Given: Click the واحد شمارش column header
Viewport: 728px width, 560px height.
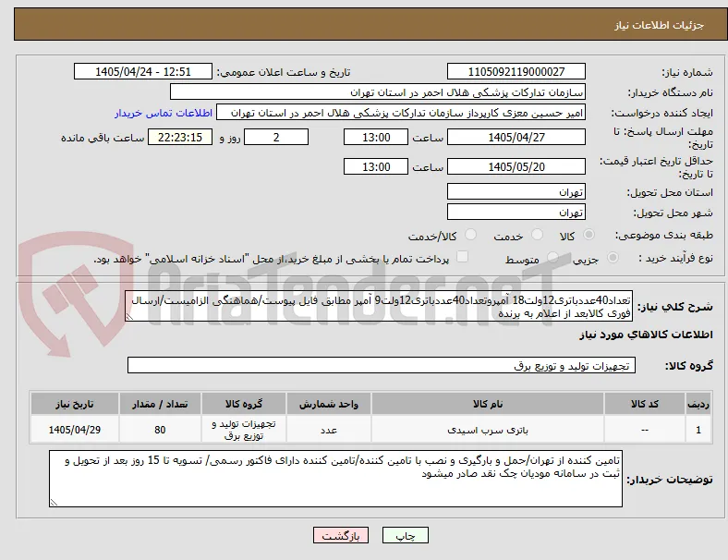Looking at the screenshot, I should (x=329, y=404).
